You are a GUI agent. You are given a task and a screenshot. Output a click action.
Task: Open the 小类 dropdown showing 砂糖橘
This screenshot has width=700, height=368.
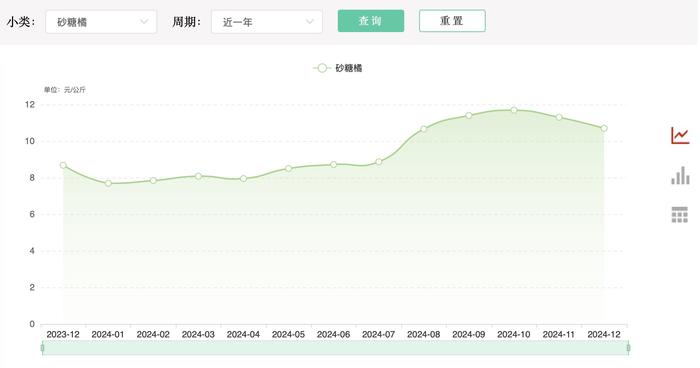pyautogui.click(x=101, y=21)
